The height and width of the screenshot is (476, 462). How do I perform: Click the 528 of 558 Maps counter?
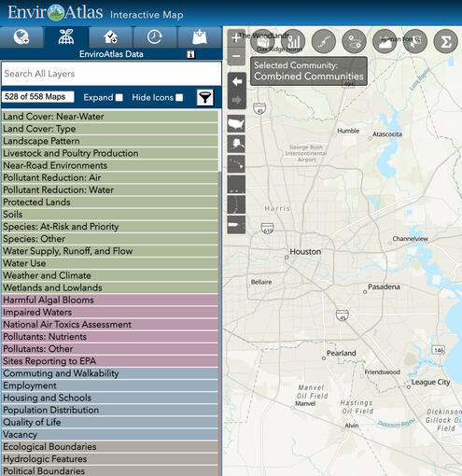coord(38,97)
